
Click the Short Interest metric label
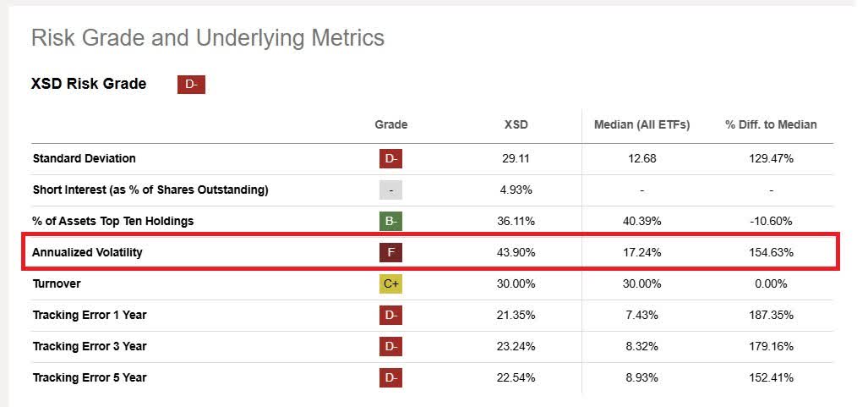coord(150,190)
